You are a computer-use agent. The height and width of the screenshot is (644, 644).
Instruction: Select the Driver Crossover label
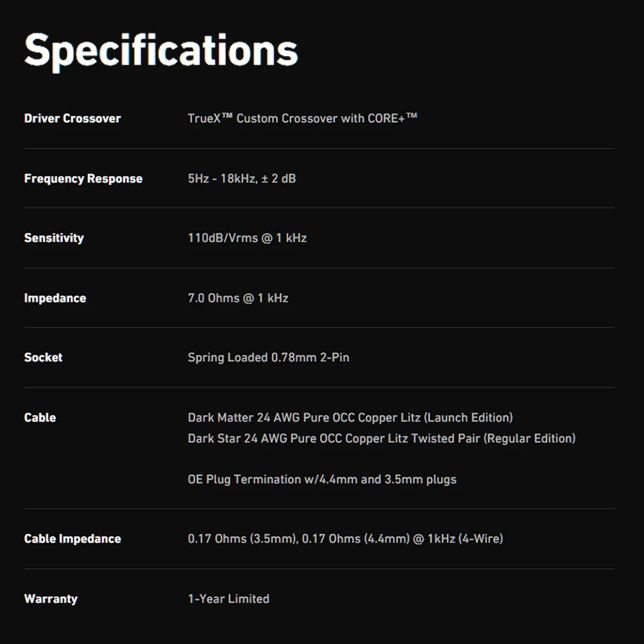click(x=72, y=119)
